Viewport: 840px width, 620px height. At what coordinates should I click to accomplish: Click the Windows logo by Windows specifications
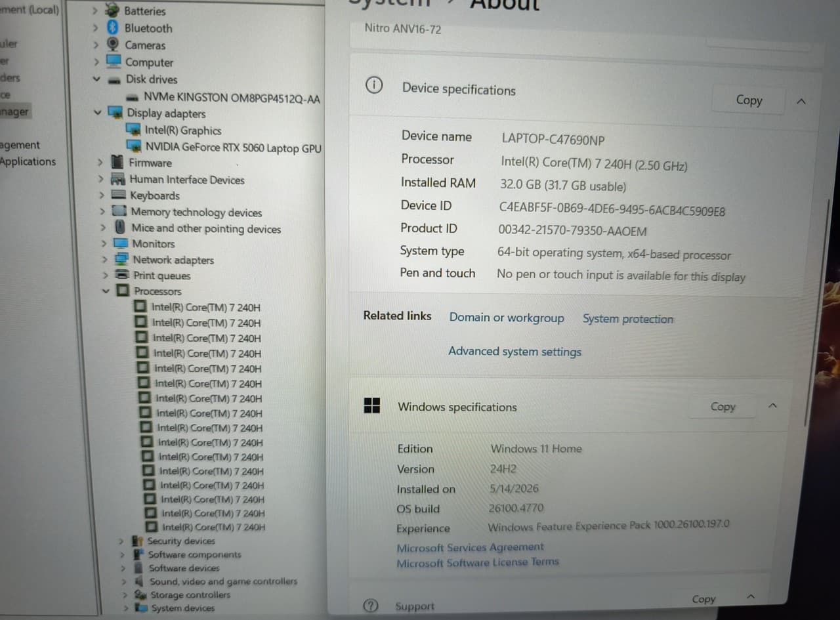click(x=372, y=405)
